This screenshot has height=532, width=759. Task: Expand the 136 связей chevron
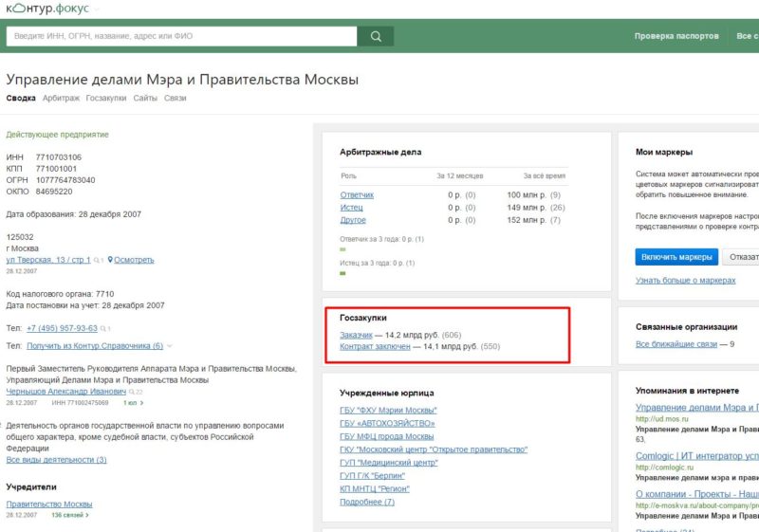(x=86, y=515)
